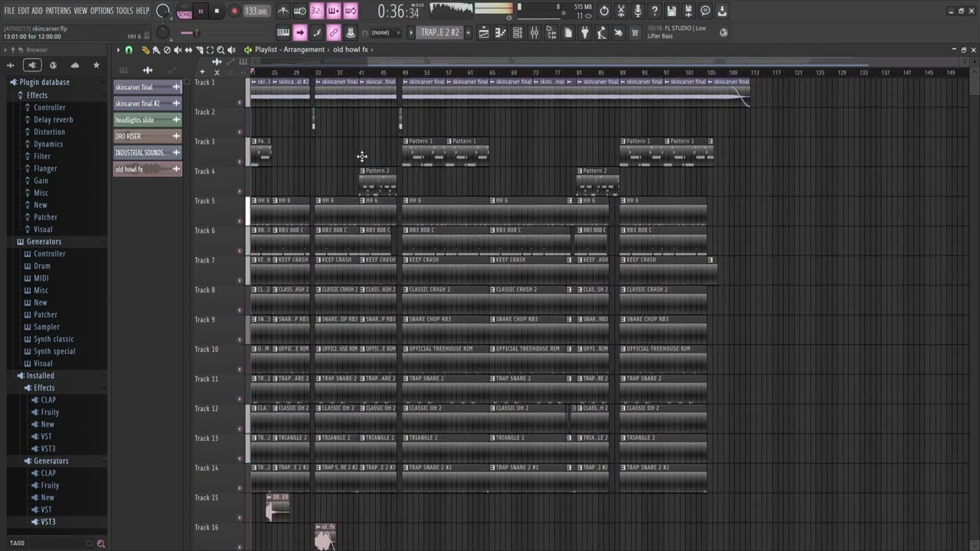Click the export render download icon
The height and width of the screenshot is (551, 980).
click(722, 11)
